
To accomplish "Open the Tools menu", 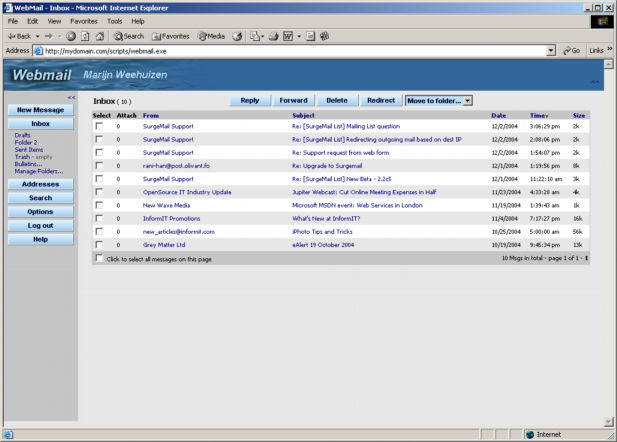I will pos(115,21).
